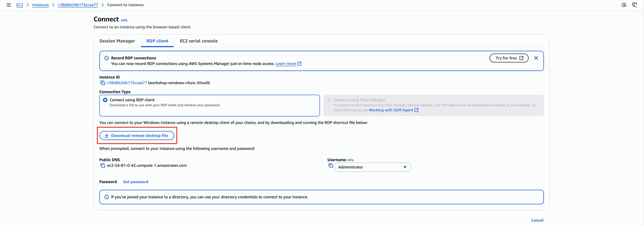The image size is (644, 225).
Task: Select Connect using RDP client radio option
Action: coord(105,100)
